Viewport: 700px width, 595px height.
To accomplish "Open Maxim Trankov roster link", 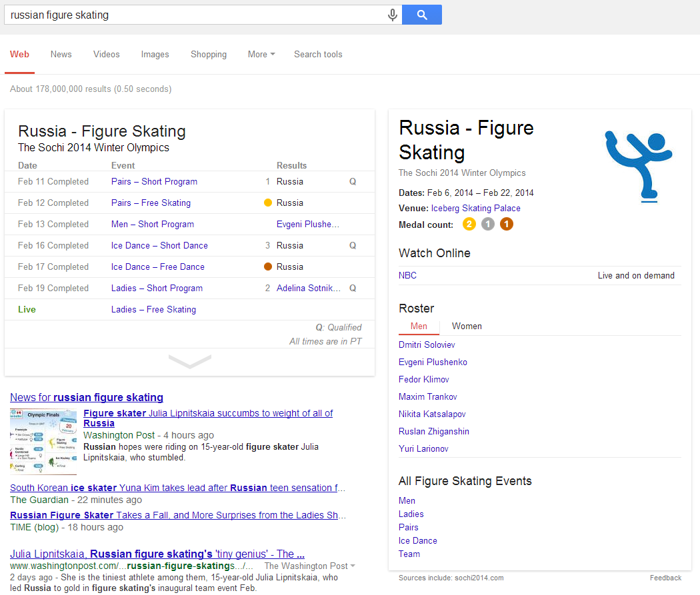I will click(x=428, y=396).
